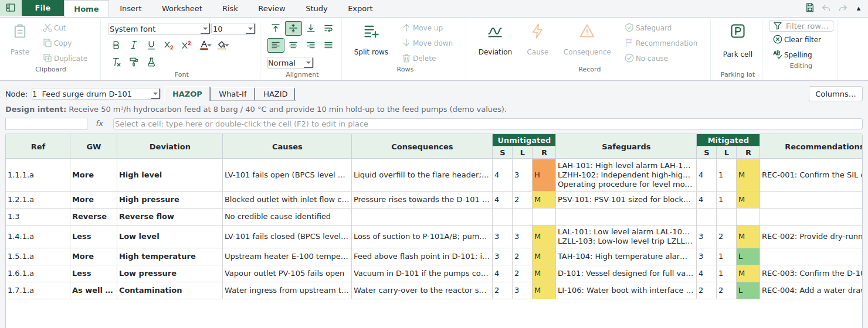
Task: Apply superscript formatting
Action: 187,46
